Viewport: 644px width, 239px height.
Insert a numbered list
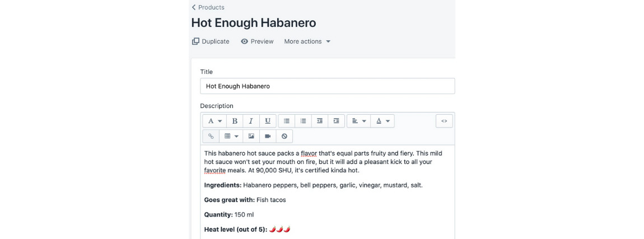[x=303, y=121]
